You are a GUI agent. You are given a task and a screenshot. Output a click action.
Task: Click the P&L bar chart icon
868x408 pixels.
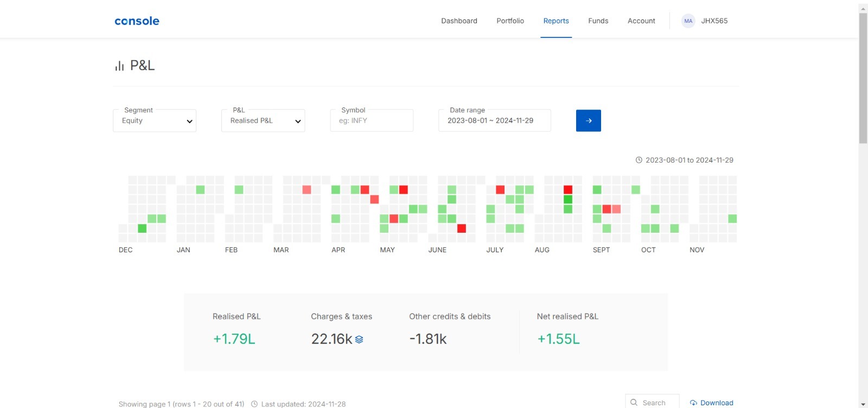(119, 66)
